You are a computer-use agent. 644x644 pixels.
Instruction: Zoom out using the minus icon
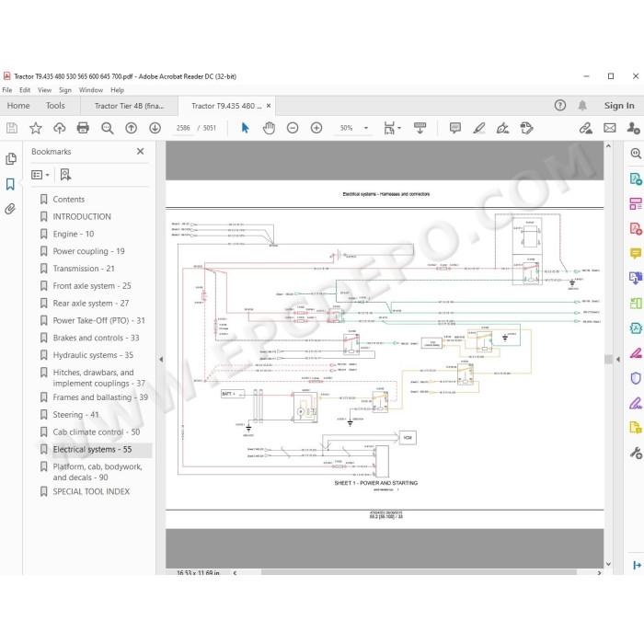click(x=293, y=128)
